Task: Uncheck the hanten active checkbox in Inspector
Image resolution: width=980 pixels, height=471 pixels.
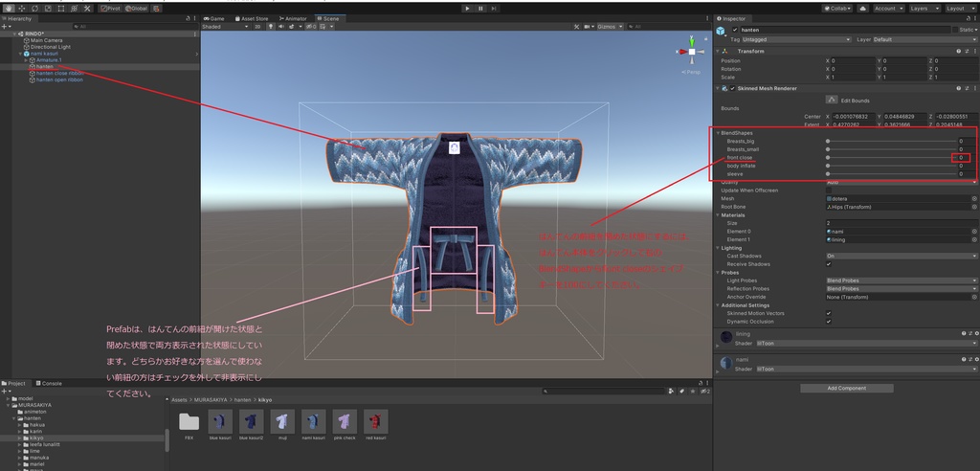Action: pos(734,30)
